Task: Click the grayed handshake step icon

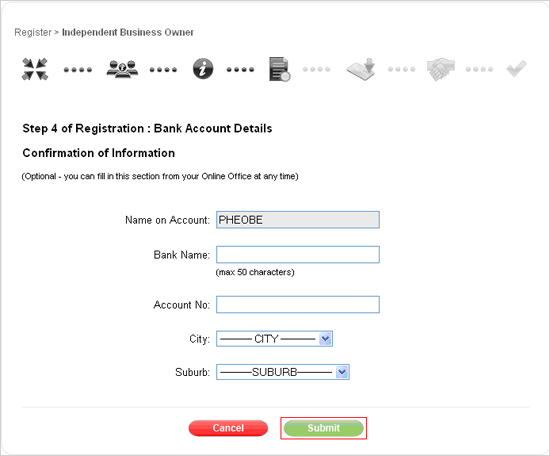Action: coord(441,69)
